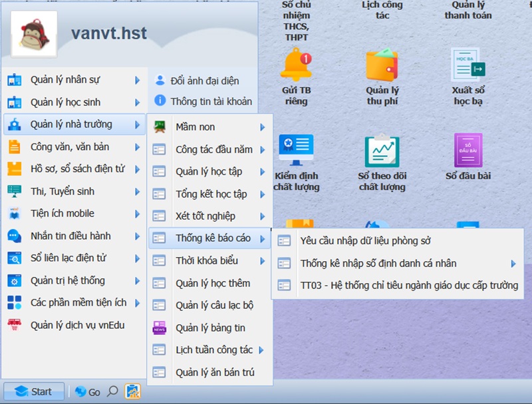Image resolution: width=532 pixels, height=404 pixels.
Task: Choose TT03 - Hệ thống chỉ tiêu menu item
Action: [x=397, y=285]
